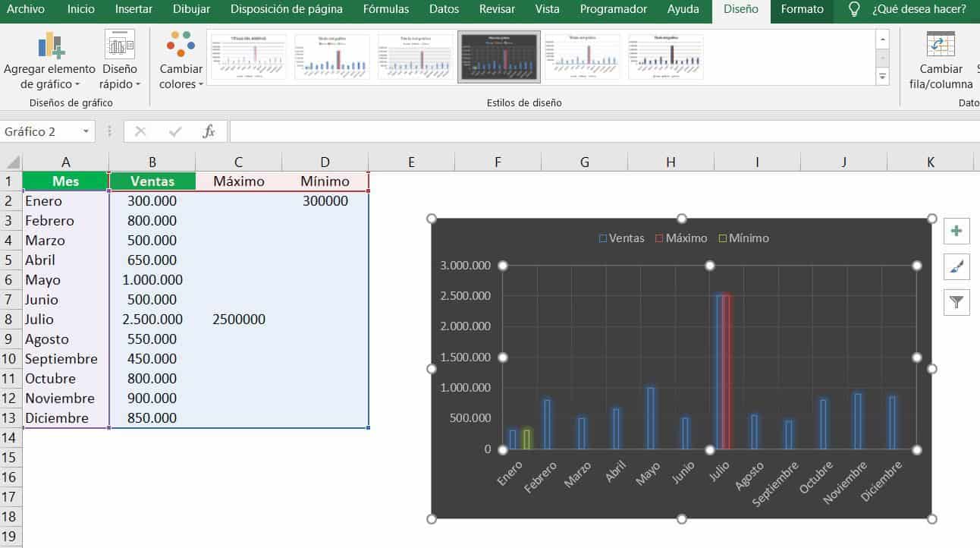Screen dimensions: 980x548
Task: Select cell with value 850.000
Action: (x=152, y=418)
